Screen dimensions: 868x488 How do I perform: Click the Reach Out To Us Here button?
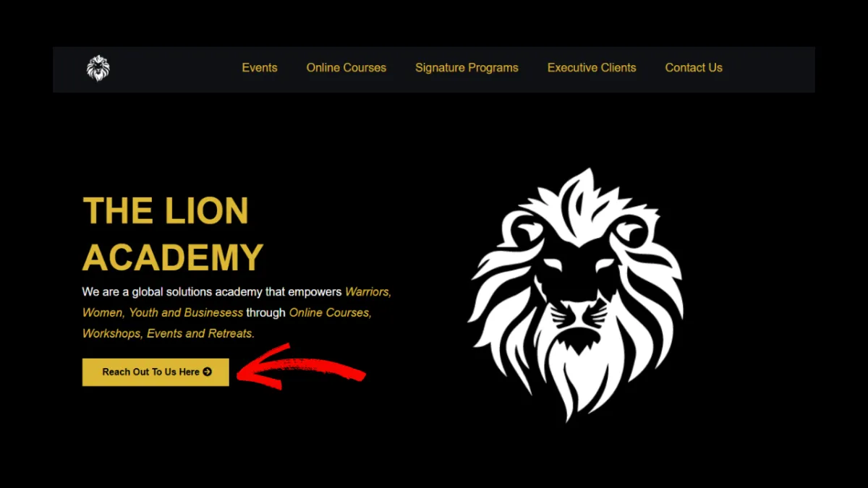[156, 372]
